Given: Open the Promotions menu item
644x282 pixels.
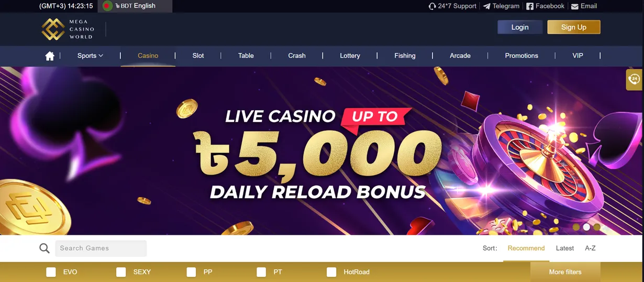Looking at the screenshot, I should click(521, 56).
